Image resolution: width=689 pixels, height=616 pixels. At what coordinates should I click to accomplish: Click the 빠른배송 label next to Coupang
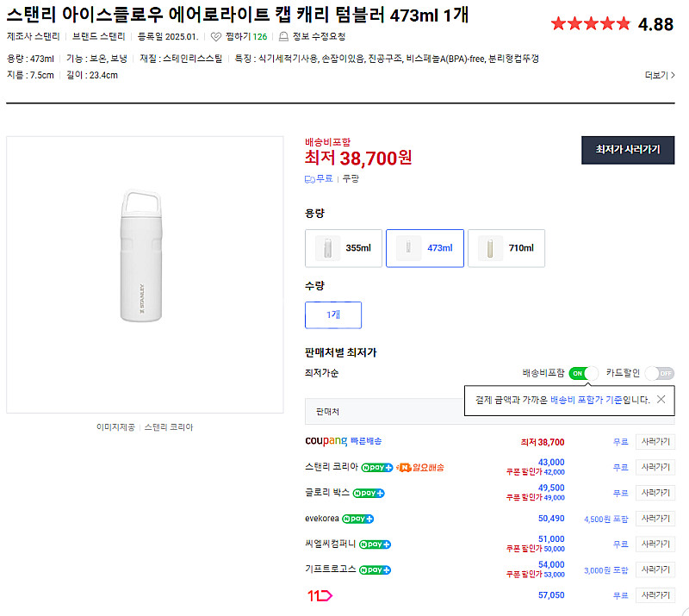366,441
